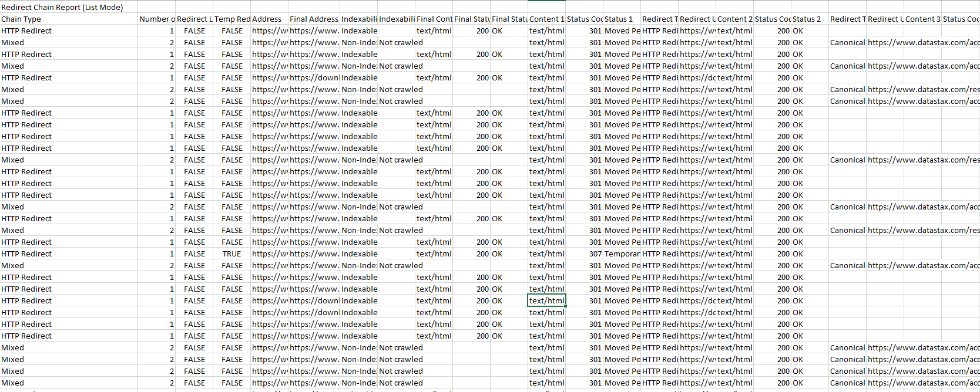Click the Number of Redirects header cell
980x392 pixels.
point(157,19)
